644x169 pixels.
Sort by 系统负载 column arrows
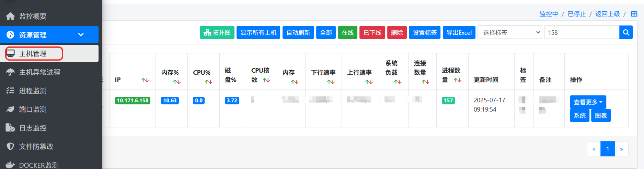[398, 82]
